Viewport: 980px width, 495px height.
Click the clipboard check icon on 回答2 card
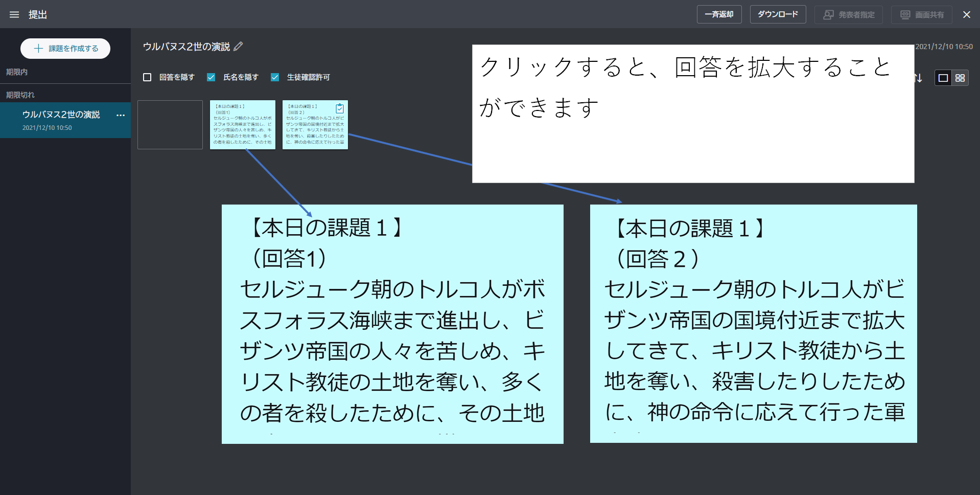pos(340,108)
